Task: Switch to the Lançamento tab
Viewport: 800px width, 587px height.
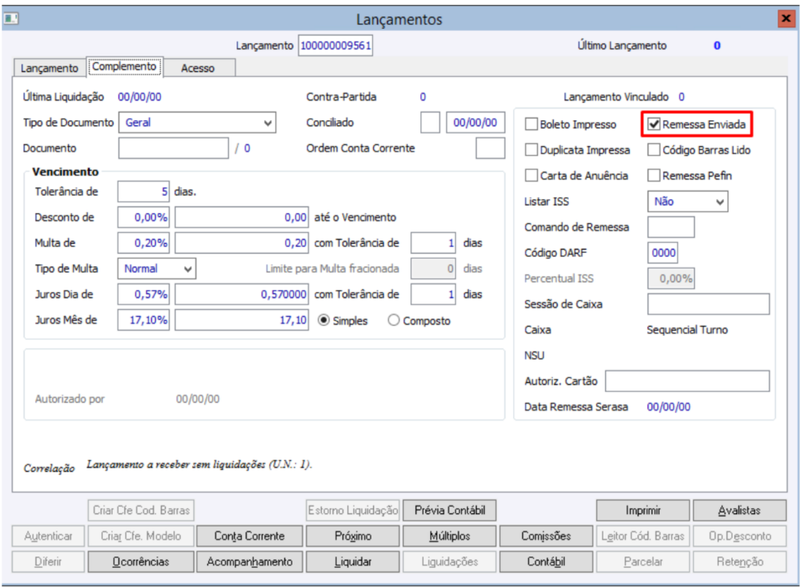Action: click(x=49, y=68)
